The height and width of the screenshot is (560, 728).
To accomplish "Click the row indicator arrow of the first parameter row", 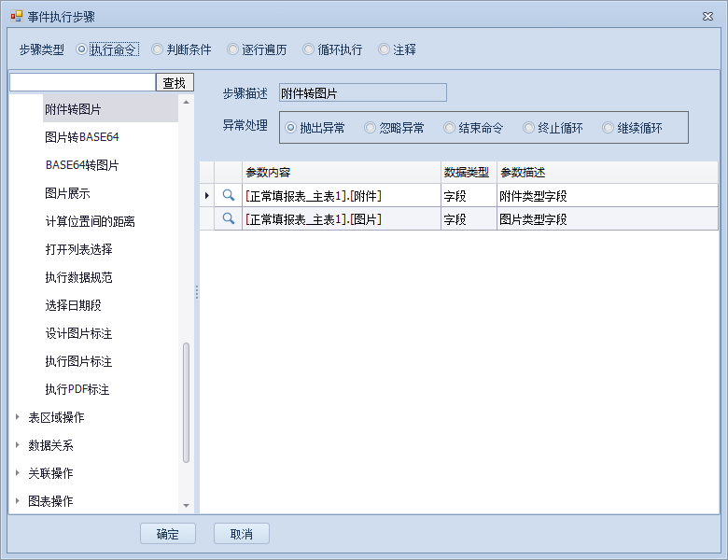I will click(206, 196).
